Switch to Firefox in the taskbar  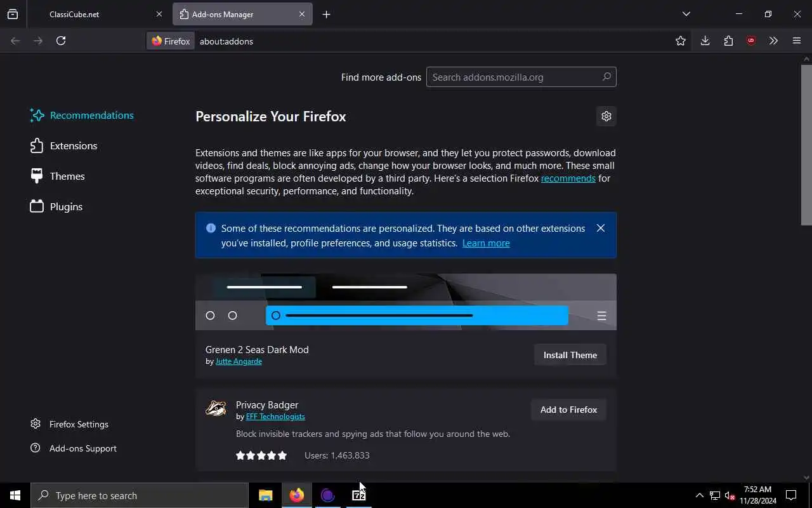tap(297, 495)
